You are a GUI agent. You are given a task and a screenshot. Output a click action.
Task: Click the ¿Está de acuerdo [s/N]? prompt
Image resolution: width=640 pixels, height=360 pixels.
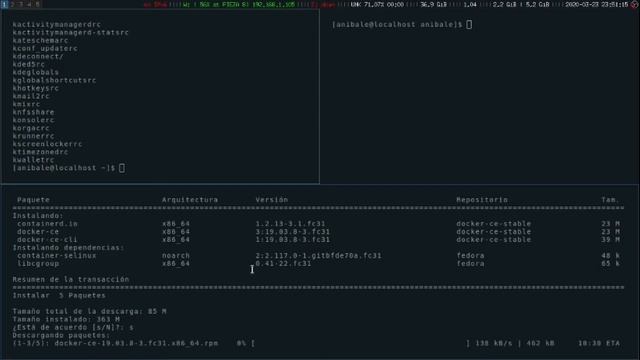coord(73,327)
